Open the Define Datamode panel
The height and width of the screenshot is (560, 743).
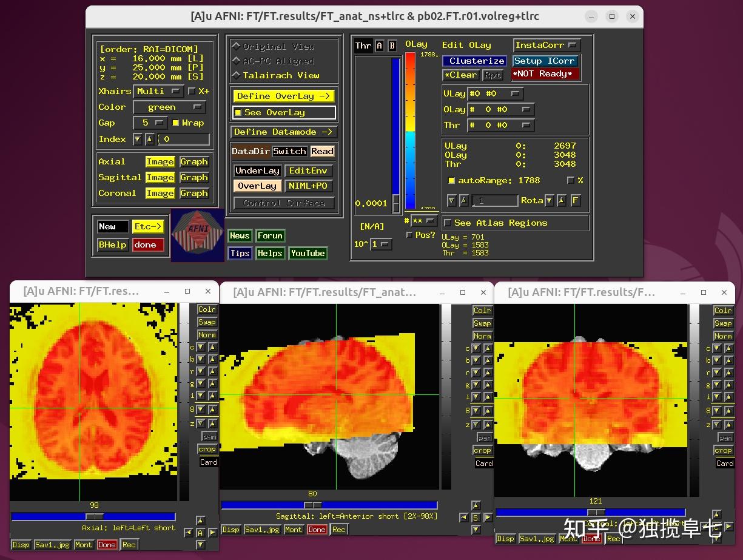coord(284,132)
